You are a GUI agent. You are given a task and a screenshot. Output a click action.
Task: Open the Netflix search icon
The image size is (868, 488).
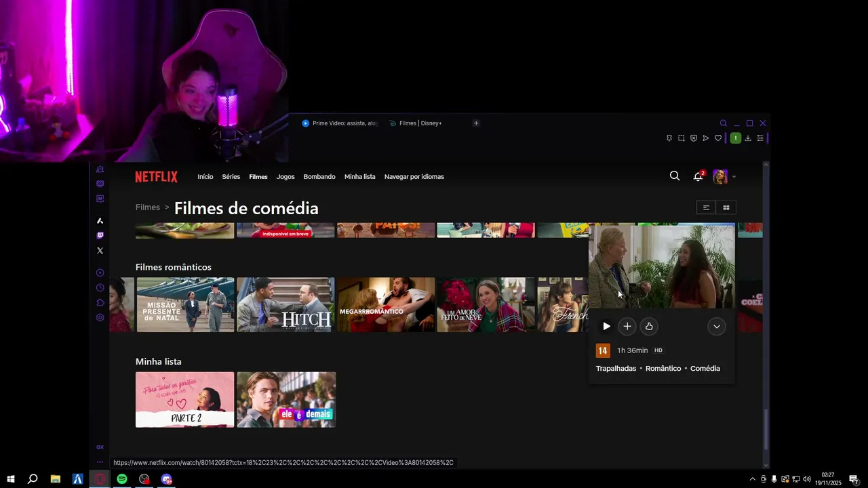point(675,176)
